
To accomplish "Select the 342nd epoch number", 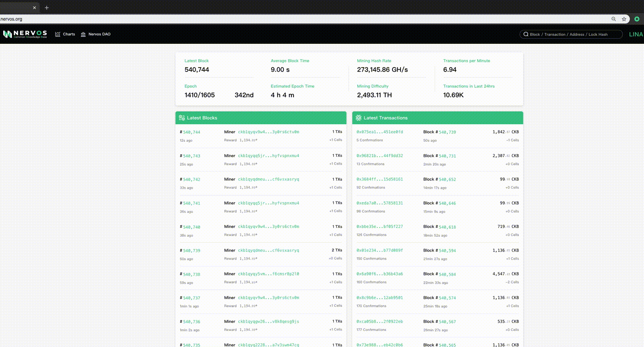I will click(x=244, y=95).
